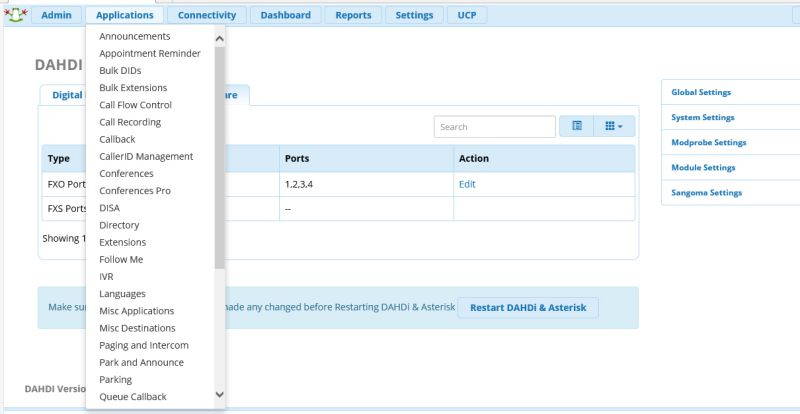The width and height of the screenshot is (800, 414).
Task: Select Conferences Pro menu entry
Action: 135,191
